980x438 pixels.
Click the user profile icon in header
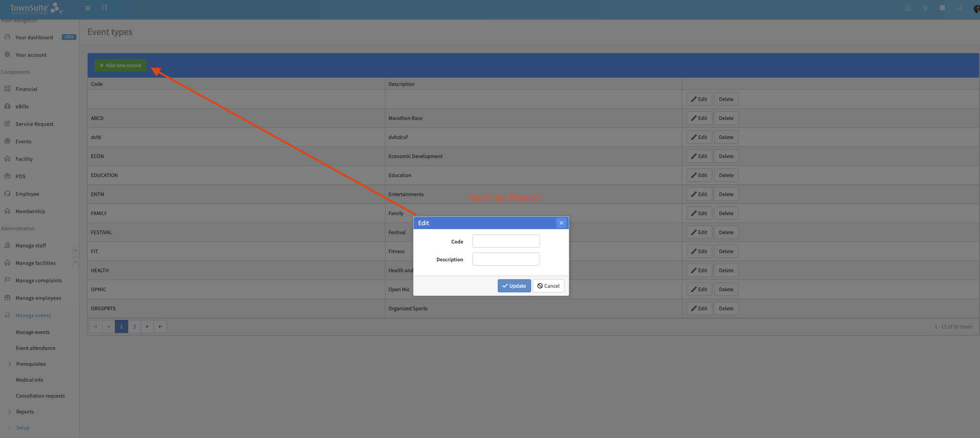click(x=908, y=8)
